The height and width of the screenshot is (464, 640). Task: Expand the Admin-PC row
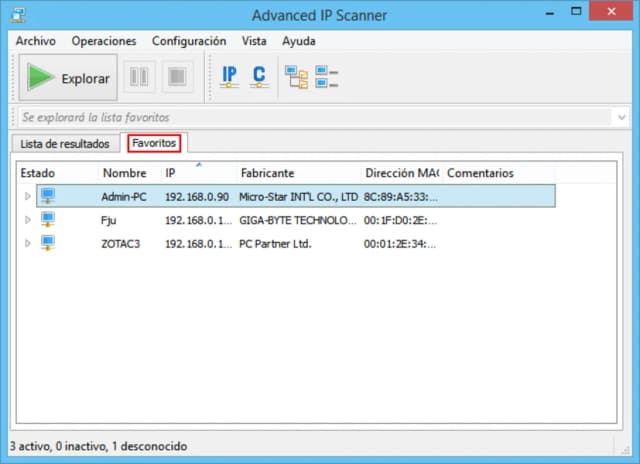27,196
